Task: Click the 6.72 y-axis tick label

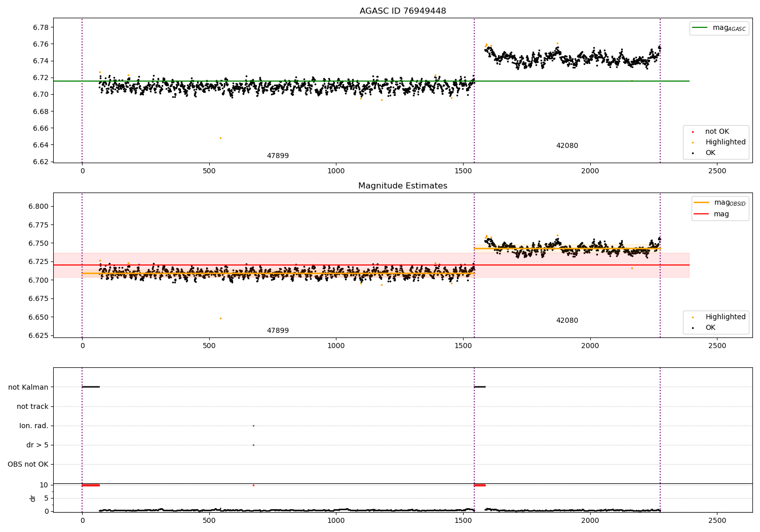Action: 41,78
